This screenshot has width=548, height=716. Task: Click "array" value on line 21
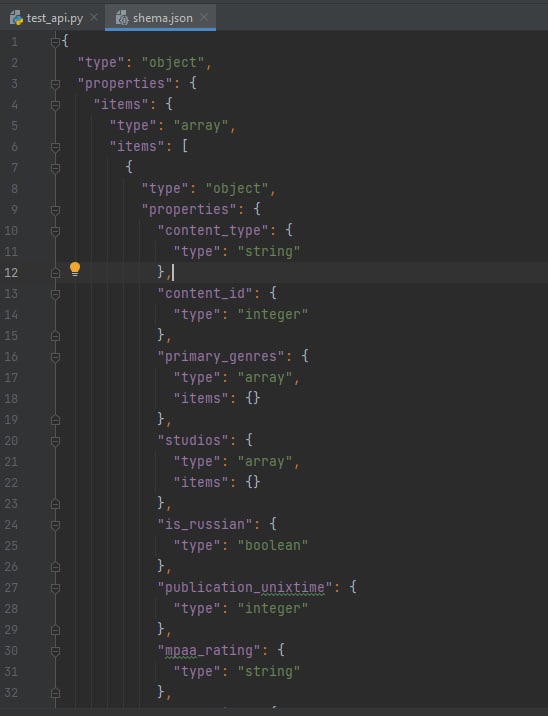pyautogui.click(x=265, y=462)
